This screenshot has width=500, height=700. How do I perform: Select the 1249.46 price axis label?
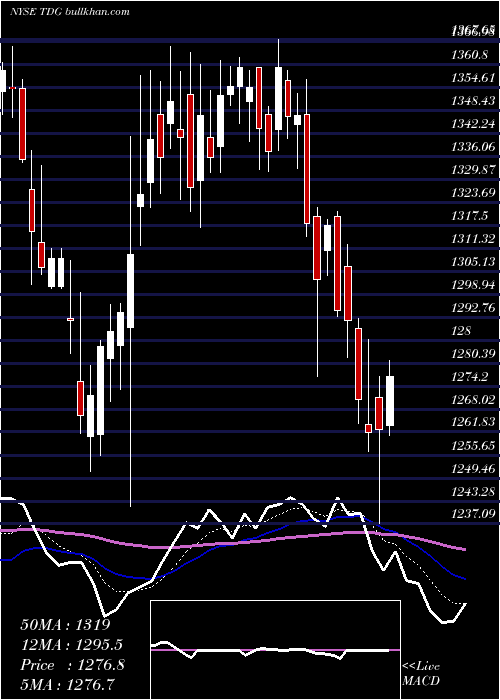pyautogui.click(x=473, y=469)
